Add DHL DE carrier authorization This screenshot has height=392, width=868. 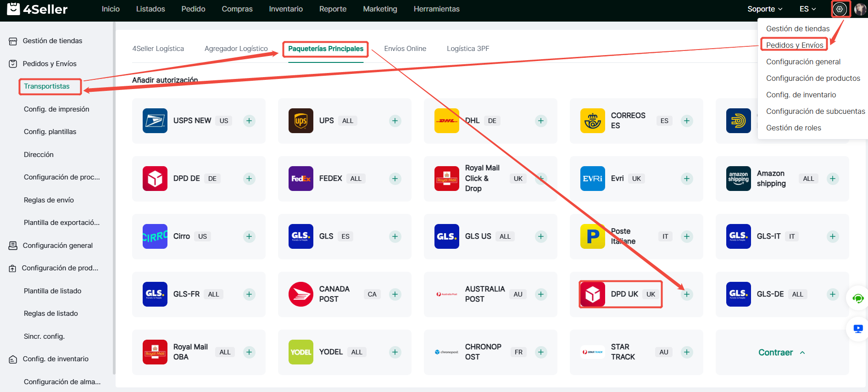[541, 121]
